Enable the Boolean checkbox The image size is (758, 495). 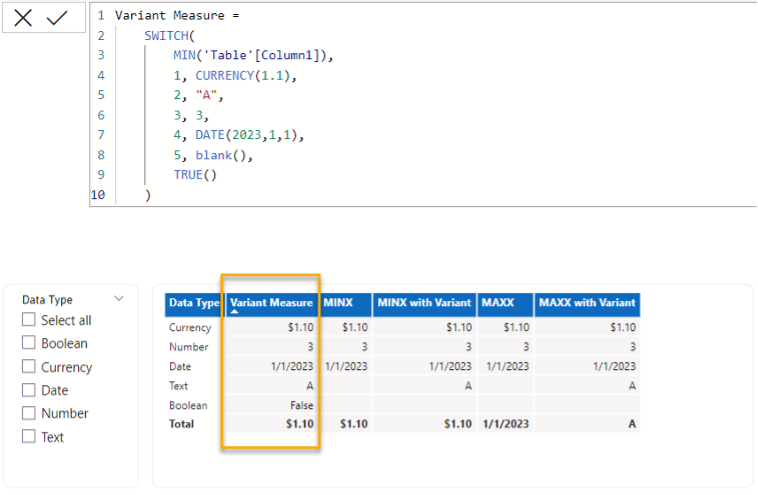[x=29, y=343]
